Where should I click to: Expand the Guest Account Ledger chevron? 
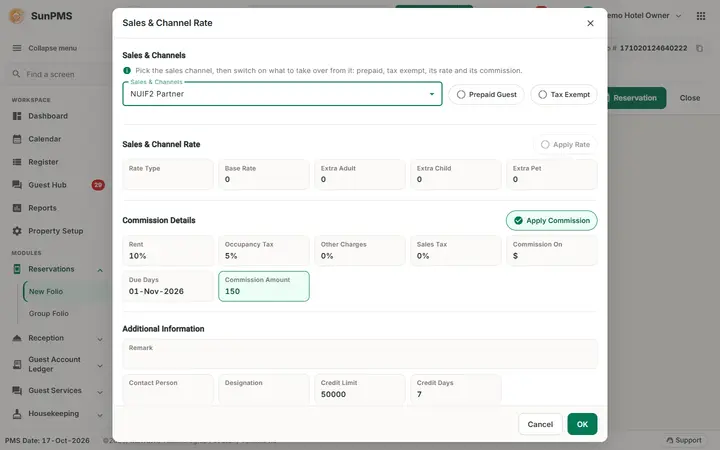pyautogui.click(x=100, y=366)
